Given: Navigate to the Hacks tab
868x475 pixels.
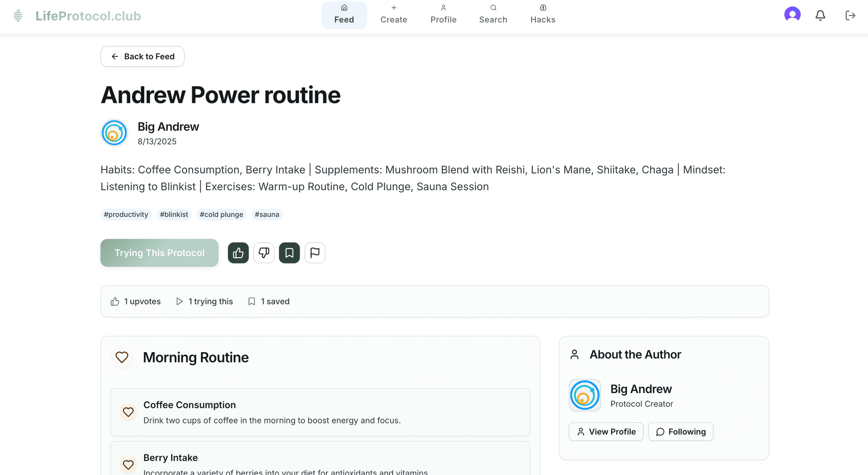Looking at the screenshot, I should click(543, 15).
